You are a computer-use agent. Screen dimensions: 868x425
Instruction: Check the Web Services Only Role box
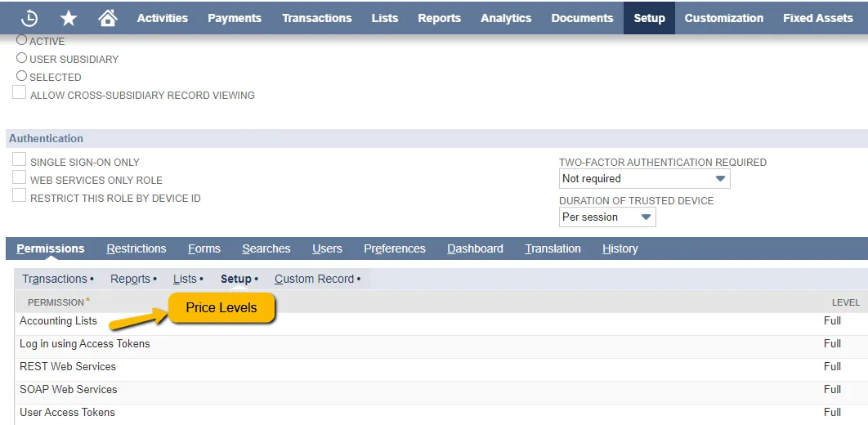pos(20,177)
